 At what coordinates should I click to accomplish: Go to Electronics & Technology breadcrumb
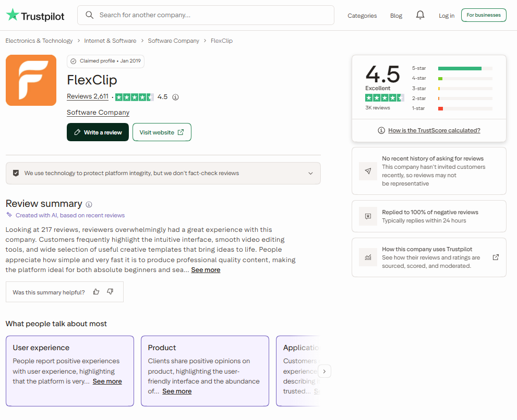click(x=39, y=41)
